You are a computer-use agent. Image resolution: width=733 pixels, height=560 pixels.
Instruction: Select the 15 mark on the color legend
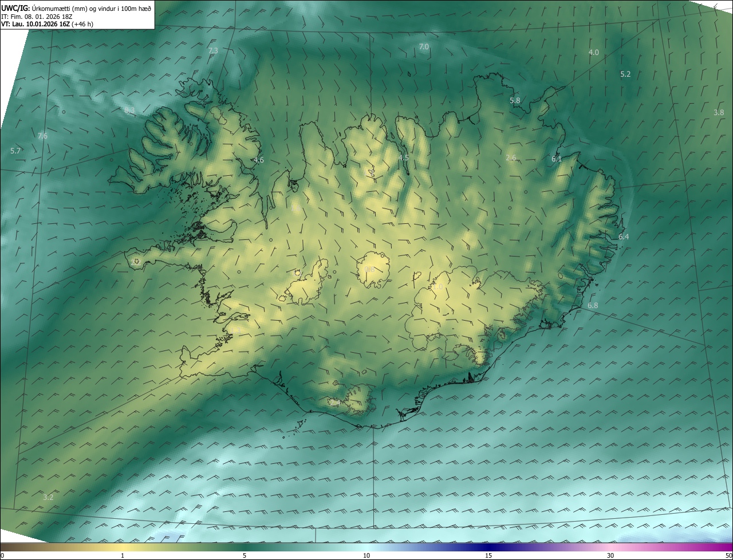pos(488,555)
